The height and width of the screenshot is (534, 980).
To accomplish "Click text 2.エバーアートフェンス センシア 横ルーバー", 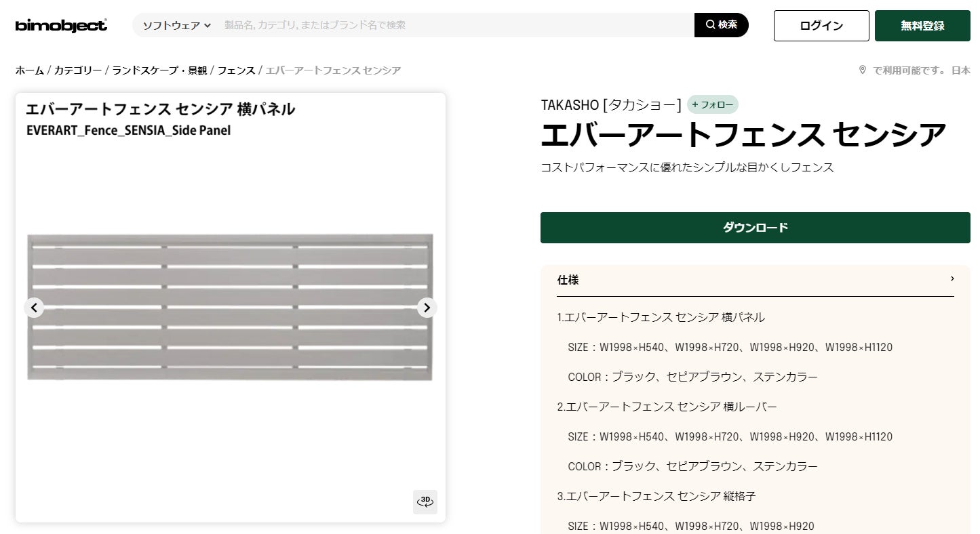I will (x=667, y=407).
